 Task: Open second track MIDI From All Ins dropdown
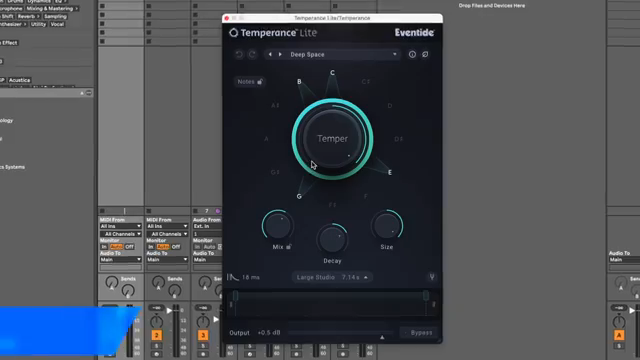[x=167, y=226]
